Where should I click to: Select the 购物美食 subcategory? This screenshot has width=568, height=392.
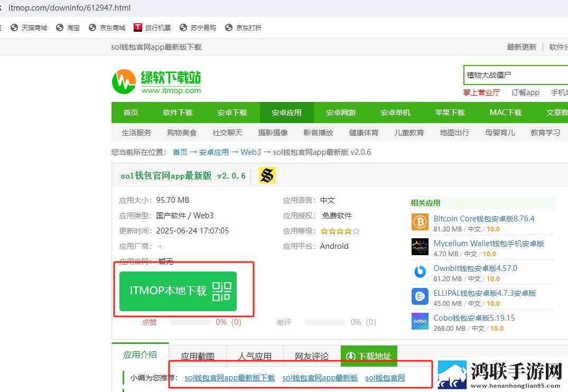(182, 133)
